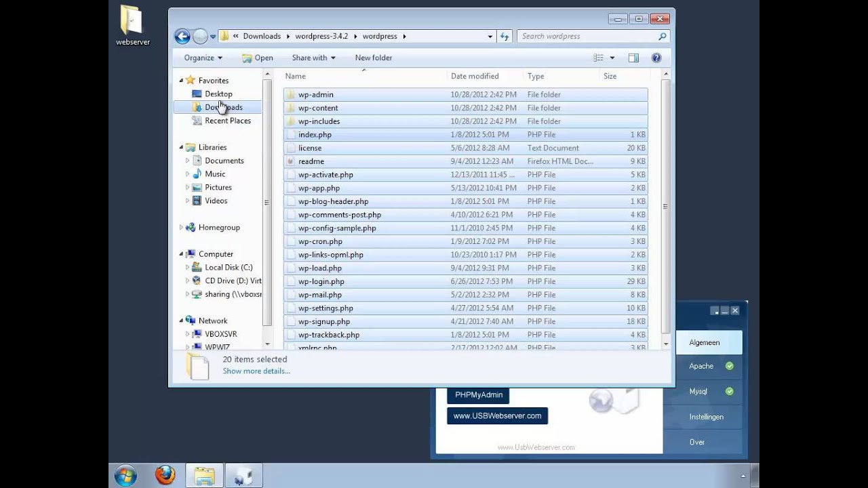Click the Explorer help question mark icon
This screenshot has height=488, width=868.
point(656,58)
